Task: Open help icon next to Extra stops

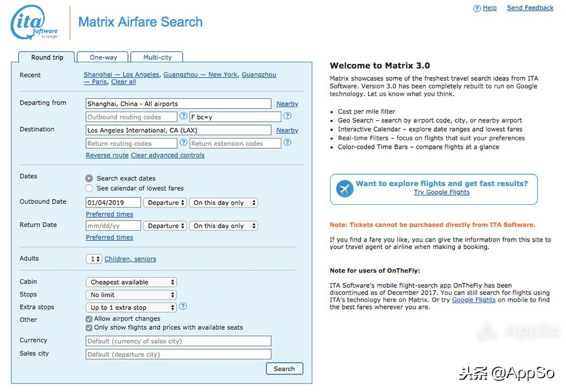Action: 183,306
